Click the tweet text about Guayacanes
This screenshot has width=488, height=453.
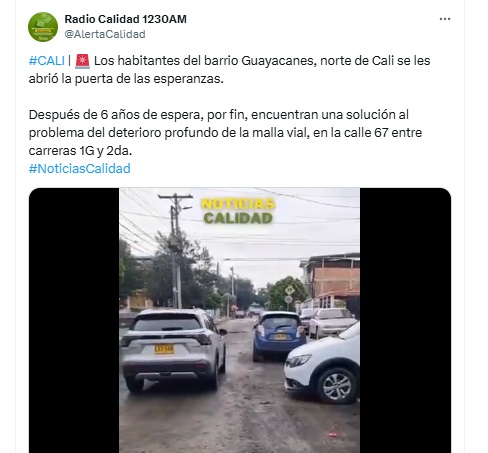[229, 70]
